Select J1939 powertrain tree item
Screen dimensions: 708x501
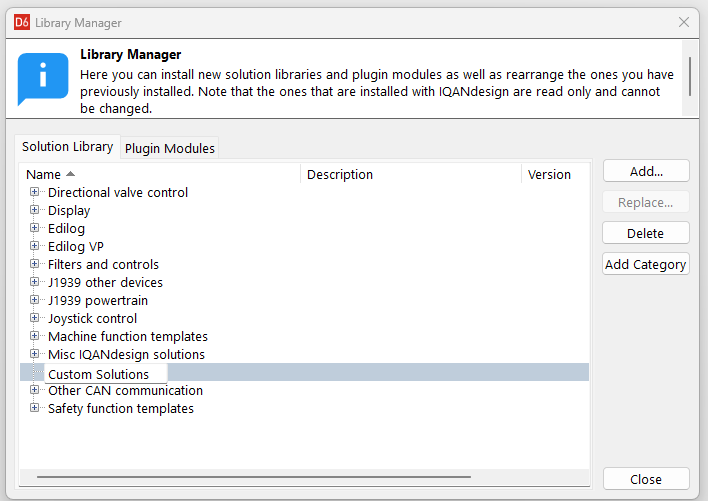pyautogui.click(x=98, y=301)
